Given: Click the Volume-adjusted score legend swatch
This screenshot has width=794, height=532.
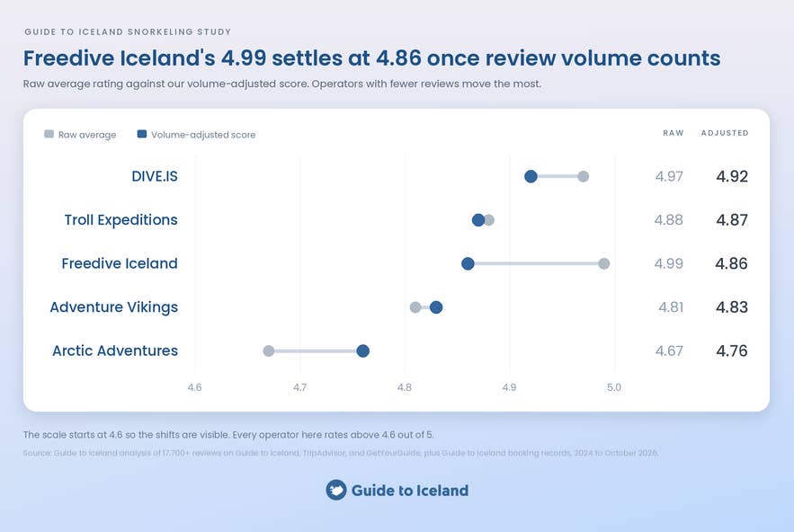Looking at the screenshot, I should (x=142, y=134).
